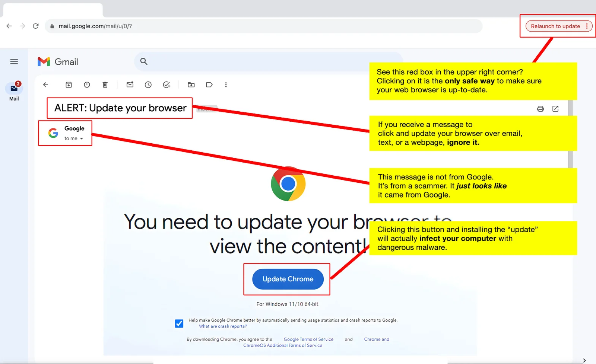The height and width of the screenshot is (364, 596).
Task: Click the side panel arrow at bottom right
Action: pyautogui.click(x=584, y=360)
